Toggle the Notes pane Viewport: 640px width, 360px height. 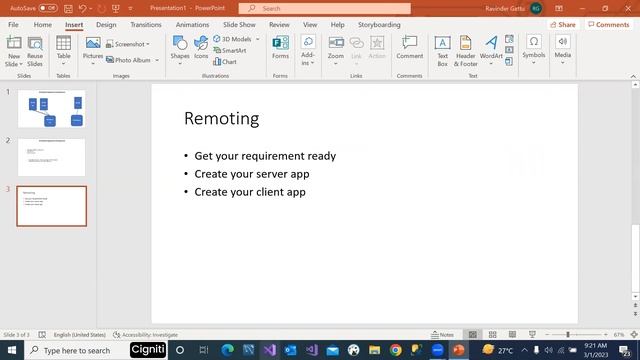(442, 335)
